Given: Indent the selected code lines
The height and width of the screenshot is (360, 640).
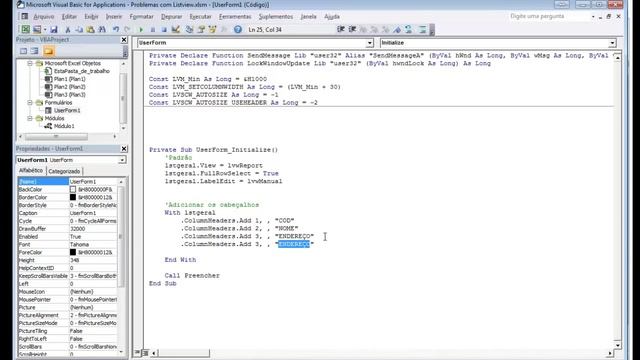Looking at the screenshot, I should [x=340, y=29].
